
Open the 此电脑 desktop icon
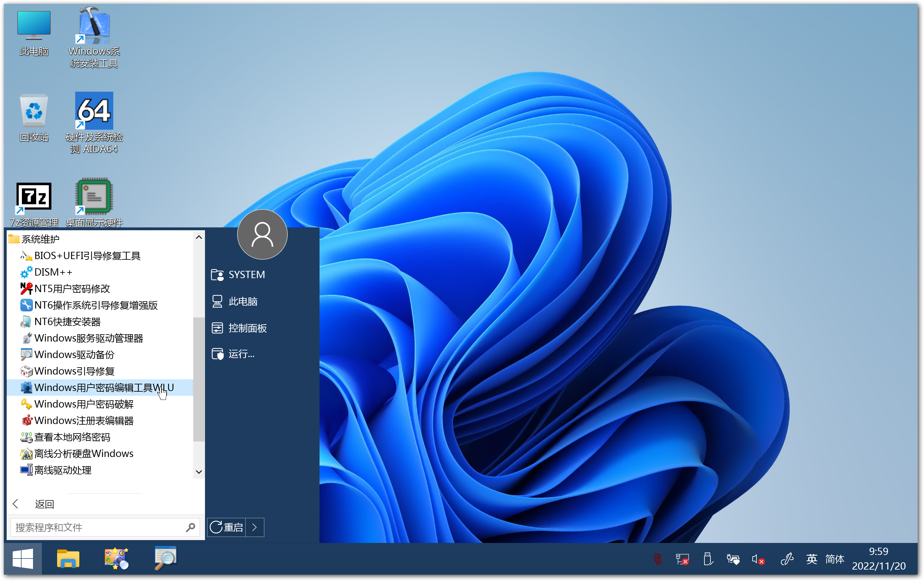[x=34, y=33]
